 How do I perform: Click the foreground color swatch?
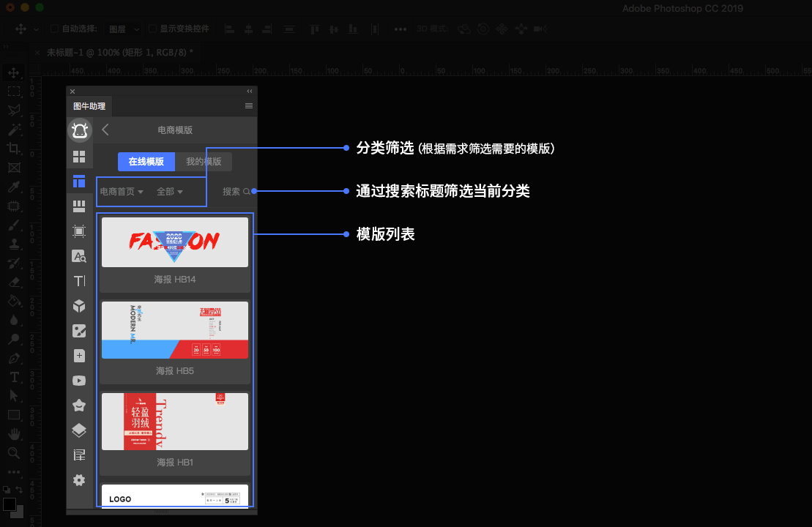tap(10, 504)
